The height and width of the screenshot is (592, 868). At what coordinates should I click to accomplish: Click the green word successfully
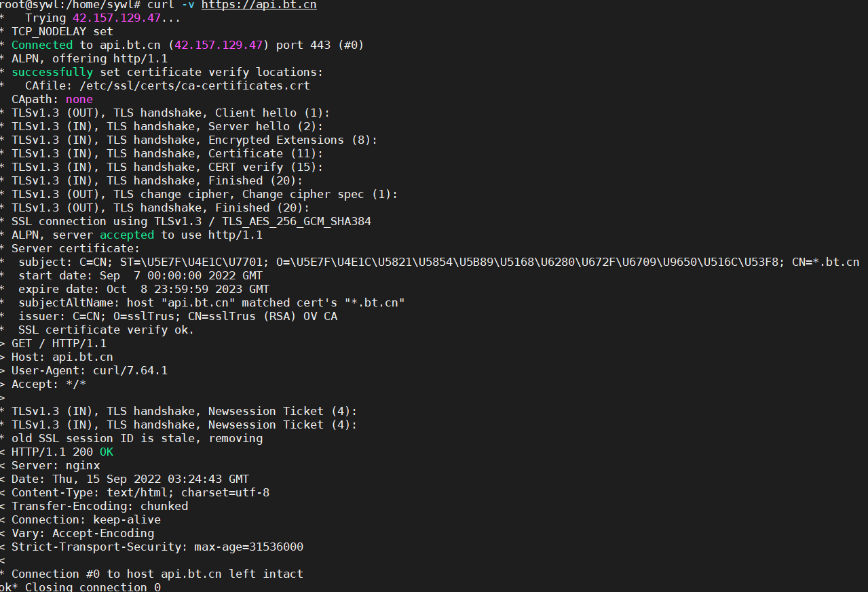pyautogui.click(x=52, y=72)
